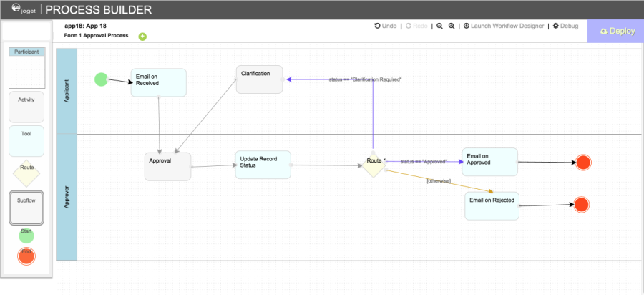Screen dimensions: 644x295
Task: Select the Applicant swimlane header
Action: point(67,92)
